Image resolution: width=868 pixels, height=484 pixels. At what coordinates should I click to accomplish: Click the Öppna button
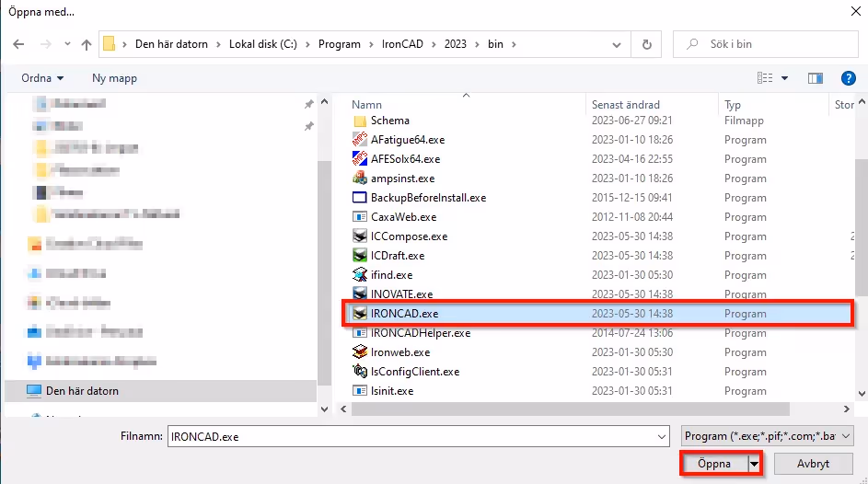[x=714, y=464]
